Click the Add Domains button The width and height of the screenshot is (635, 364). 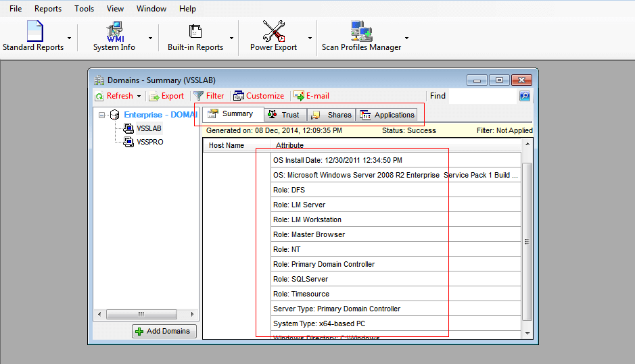[164, 331]
